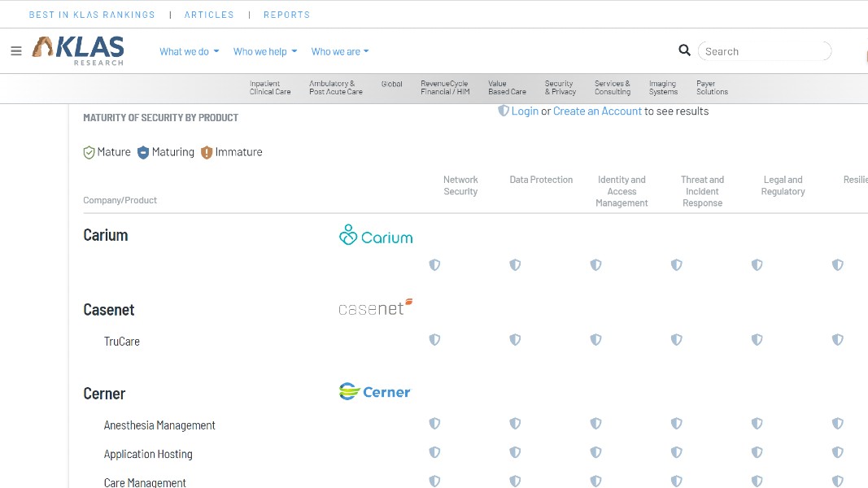Open Application Hosting product row
868x488 pixels.
[148, 455]
